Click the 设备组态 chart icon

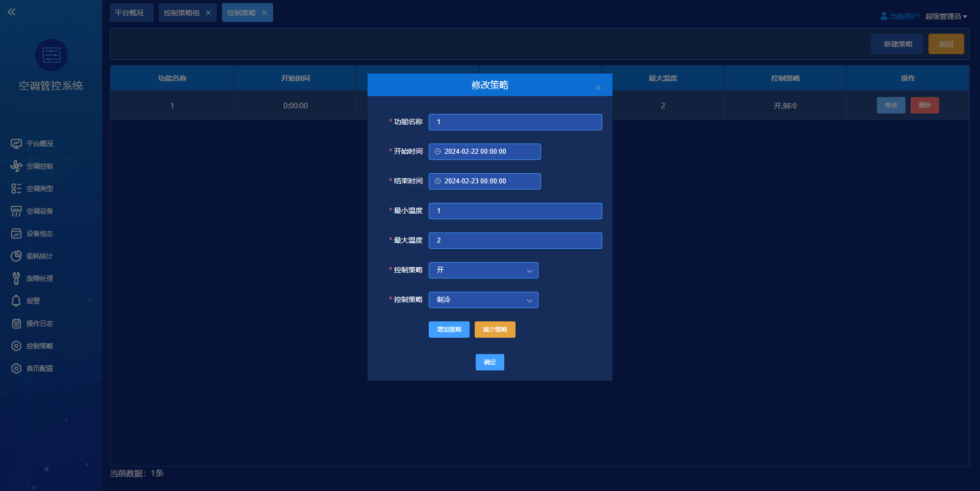(16, 233)
